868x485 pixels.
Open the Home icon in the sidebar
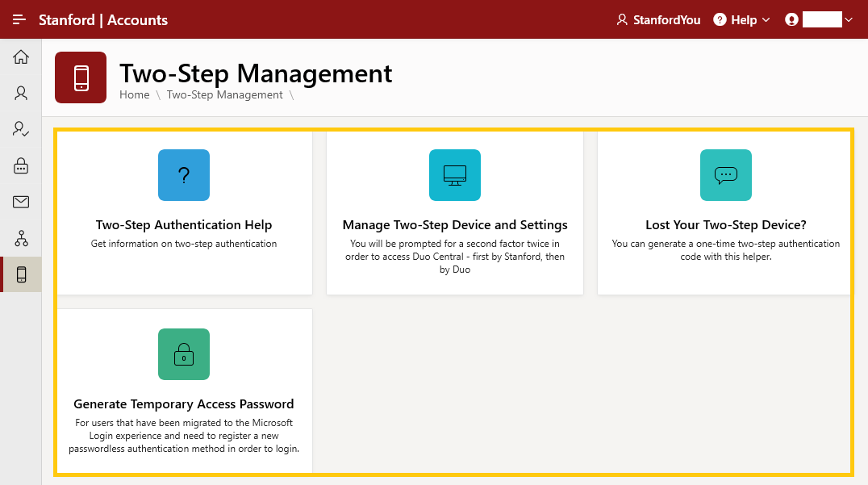(x=21, y=57)
